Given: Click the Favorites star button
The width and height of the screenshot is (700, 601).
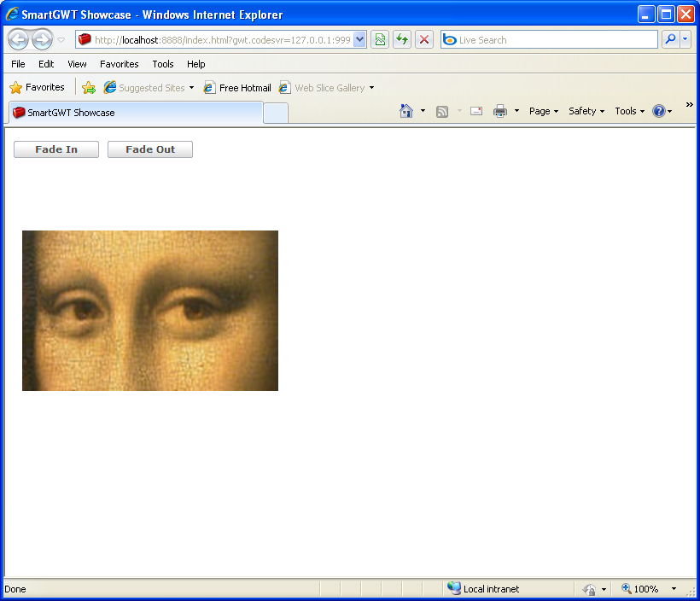Looking at the screenshot, I should (37, 87).
